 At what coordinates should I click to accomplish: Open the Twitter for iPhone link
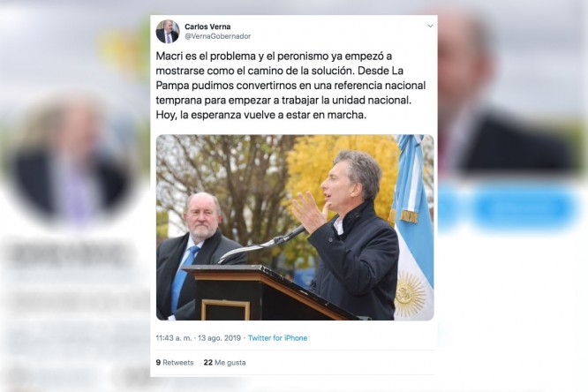(277, 338)
